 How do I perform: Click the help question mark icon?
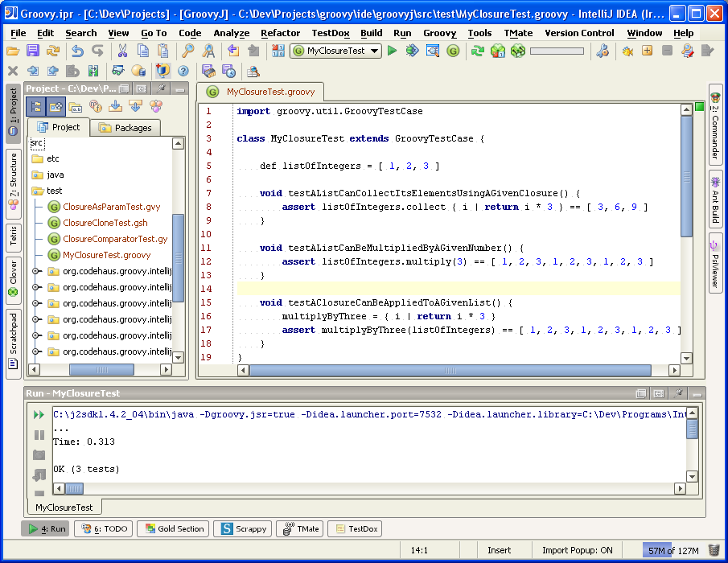[x=183, y=71]
